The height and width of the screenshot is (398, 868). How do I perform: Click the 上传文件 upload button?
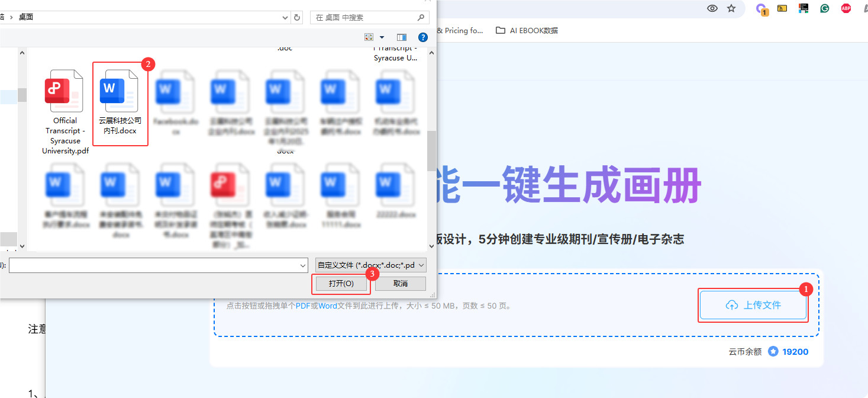coord(753,304)
